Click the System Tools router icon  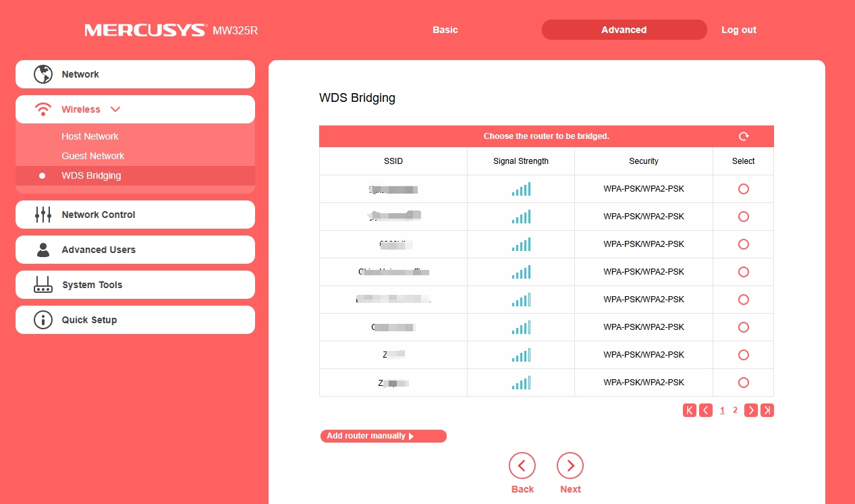(x=43, y=285)
